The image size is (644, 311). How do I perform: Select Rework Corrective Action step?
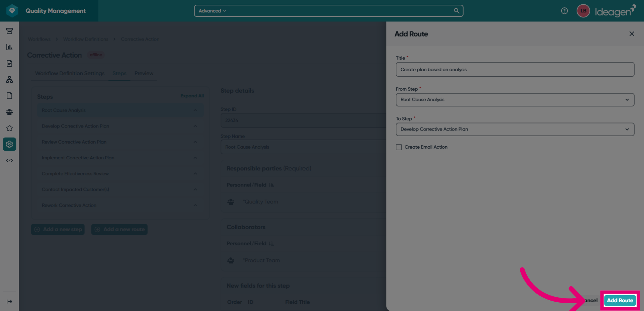[120, 205]
